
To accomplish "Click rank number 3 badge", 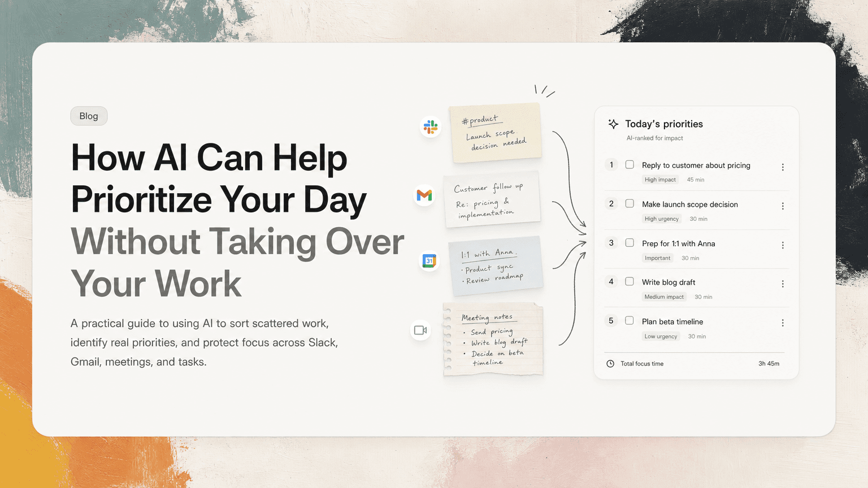I will (611, 243).
